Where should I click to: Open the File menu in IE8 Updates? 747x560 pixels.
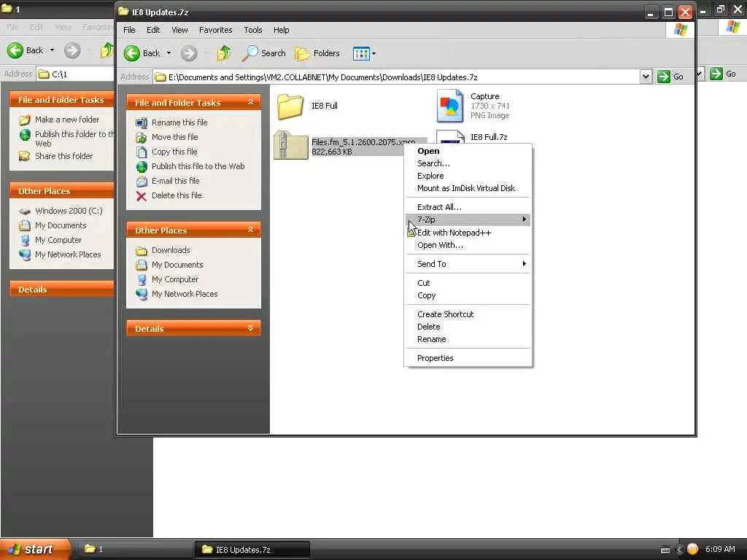tap(129, 30)
